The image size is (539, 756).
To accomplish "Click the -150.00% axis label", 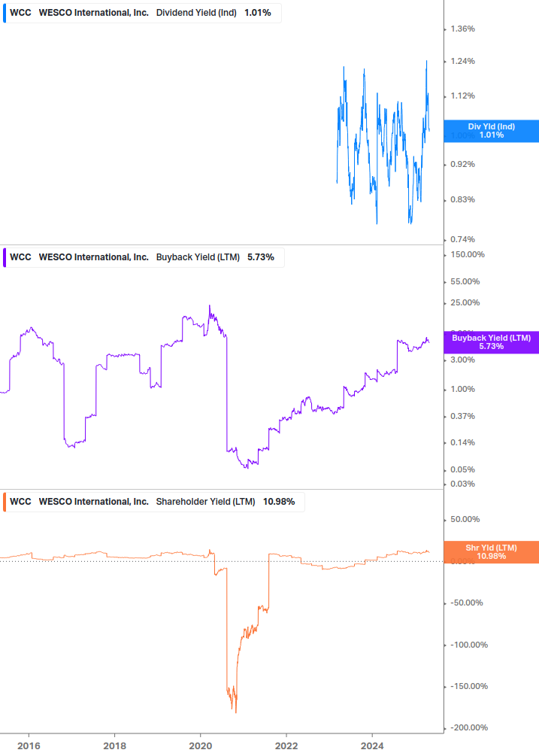I will 468,686.
